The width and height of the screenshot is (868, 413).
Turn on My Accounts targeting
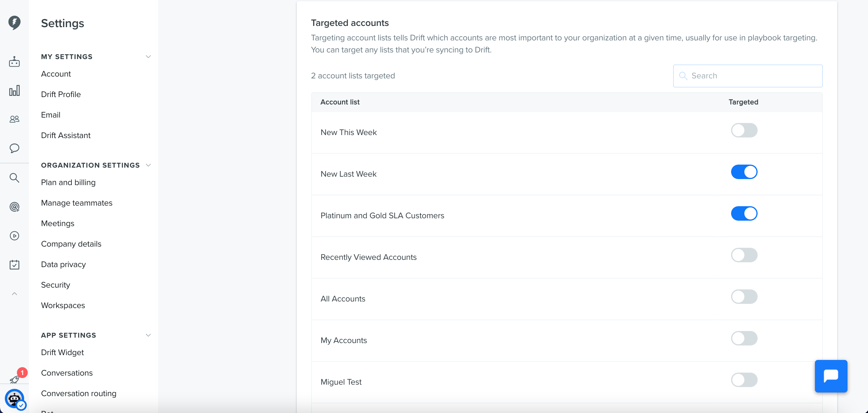pos(744,338)
